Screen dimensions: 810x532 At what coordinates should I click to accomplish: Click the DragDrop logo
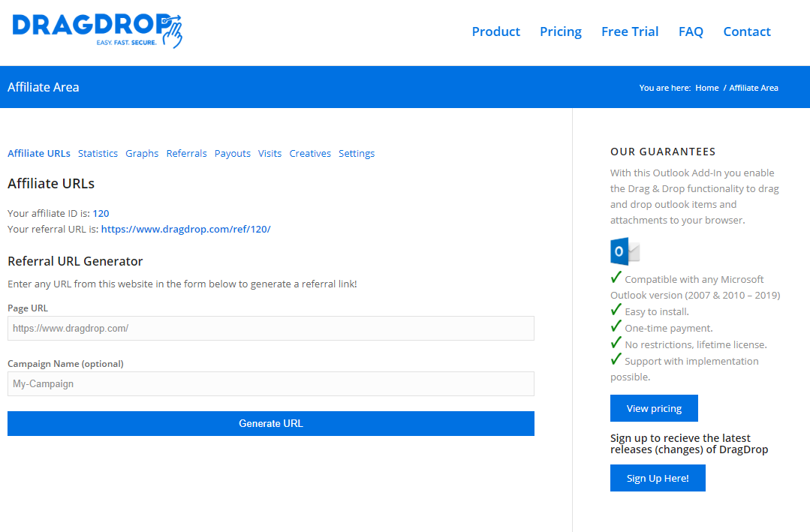coord(97,31)
